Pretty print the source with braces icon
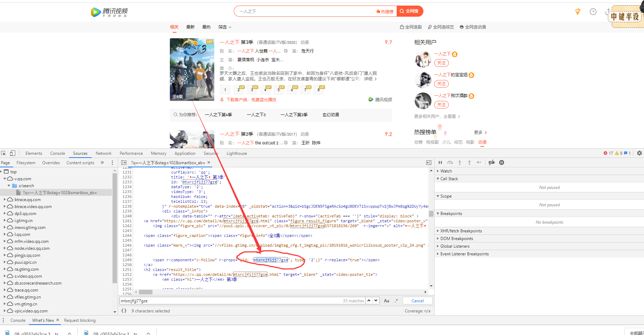 (x=124, y=311)
